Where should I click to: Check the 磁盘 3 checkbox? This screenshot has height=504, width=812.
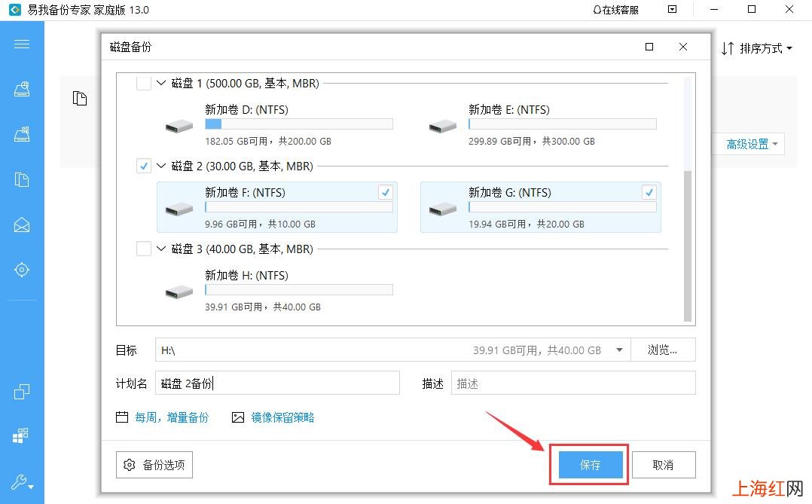pos(143,249)
